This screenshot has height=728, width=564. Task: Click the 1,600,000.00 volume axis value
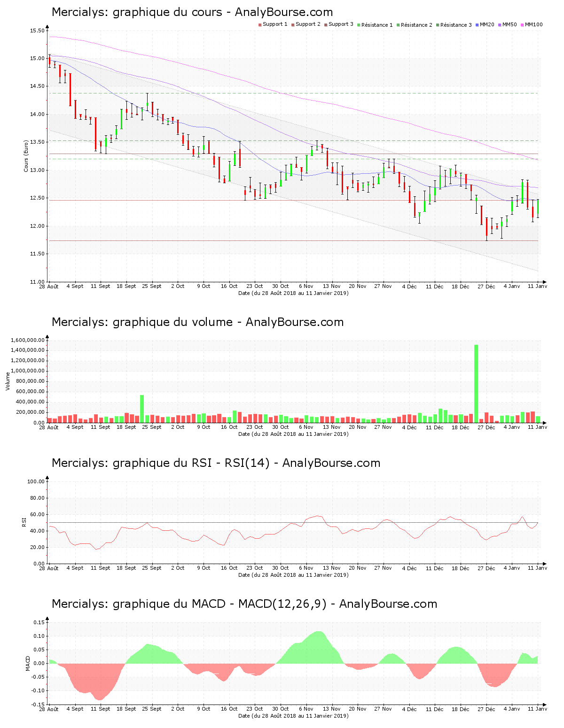point(28,340)
